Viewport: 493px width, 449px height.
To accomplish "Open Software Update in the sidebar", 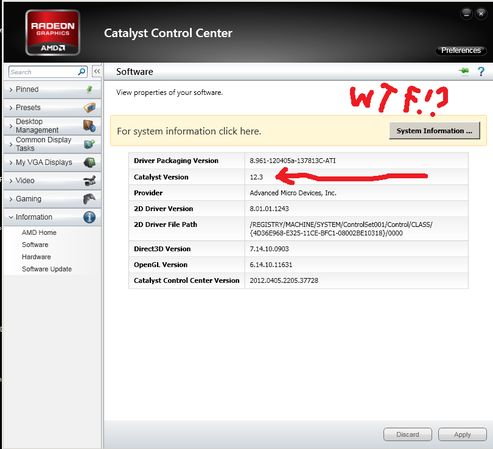I will [x=47, y=269].
